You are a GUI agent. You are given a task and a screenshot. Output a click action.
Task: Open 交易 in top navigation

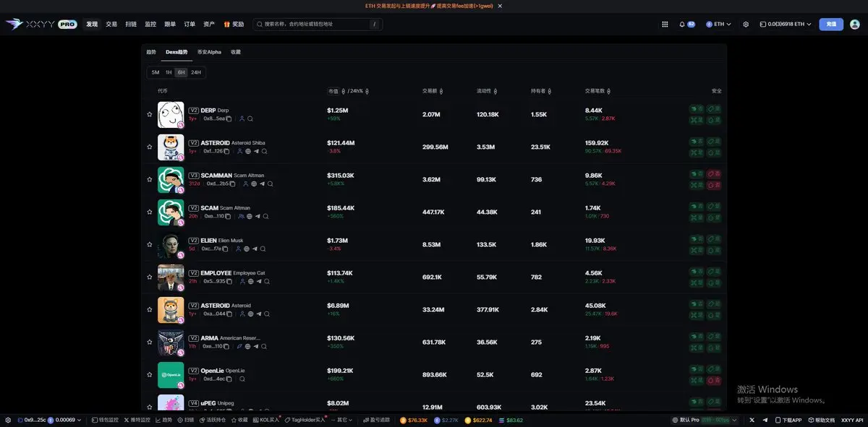tap(111, 24)
